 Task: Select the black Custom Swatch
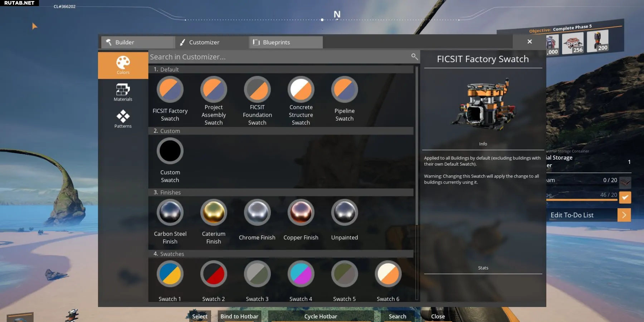170,151
